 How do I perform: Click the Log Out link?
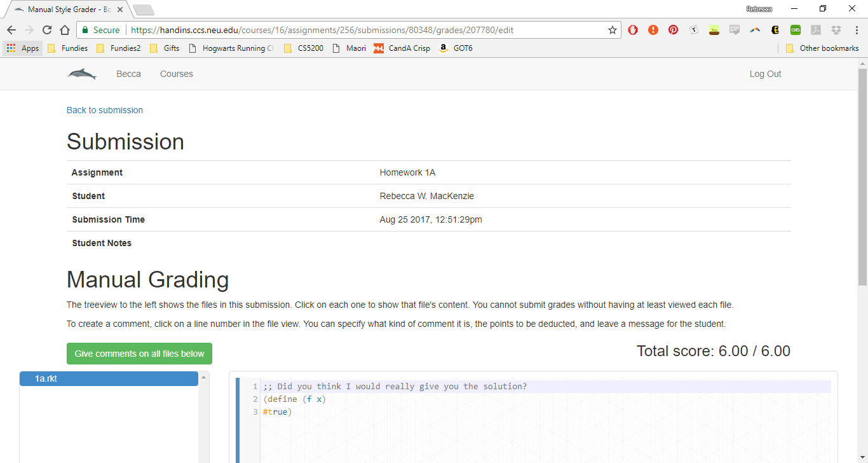click(x=765, y=74)
